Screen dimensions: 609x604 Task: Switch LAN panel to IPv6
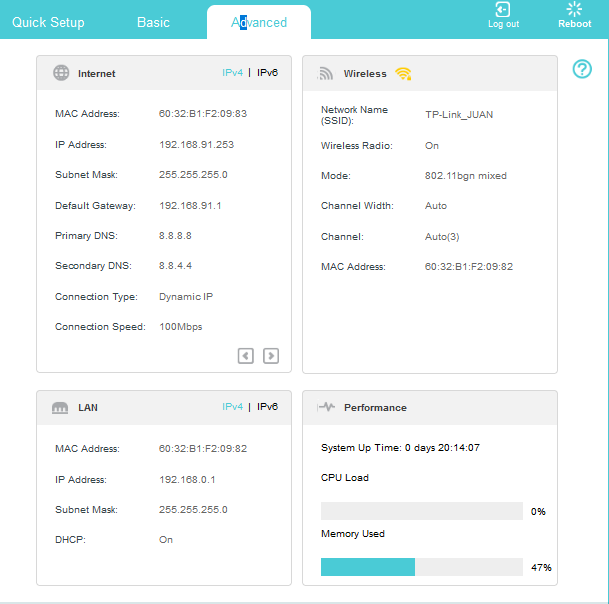point(268,407)
